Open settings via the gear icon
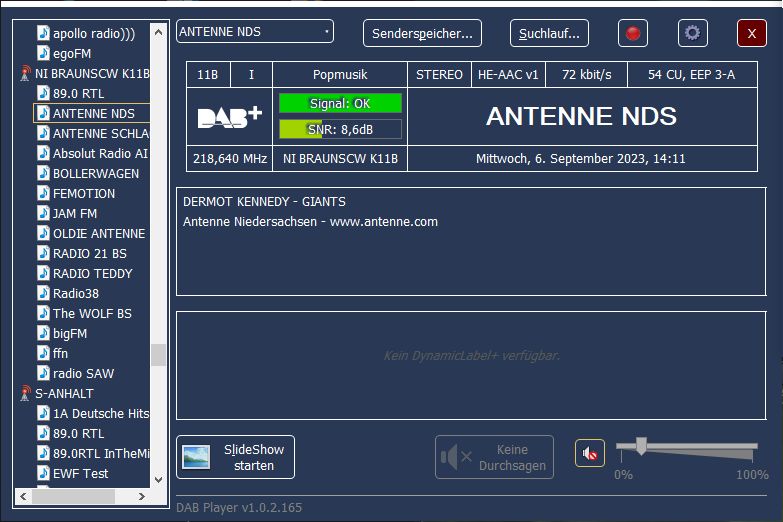This screenshot has width=783, height=522. [693, 33]
